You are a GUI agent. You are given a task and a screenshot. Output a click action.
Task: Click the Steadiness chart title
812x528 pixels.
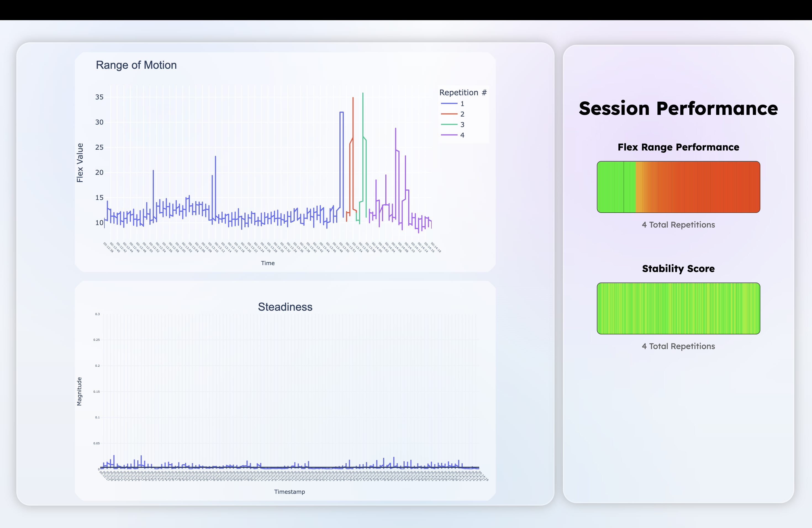[285, 307]
